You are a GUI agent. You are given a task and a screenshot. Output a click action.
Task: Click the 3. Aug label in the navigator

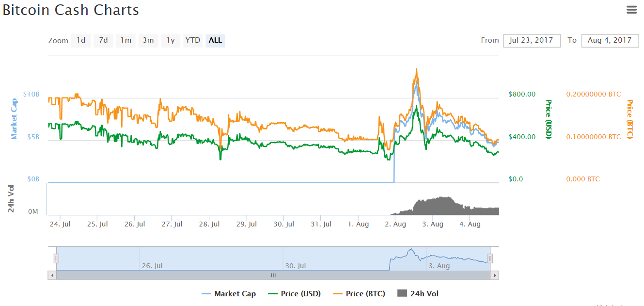(440, 266)
